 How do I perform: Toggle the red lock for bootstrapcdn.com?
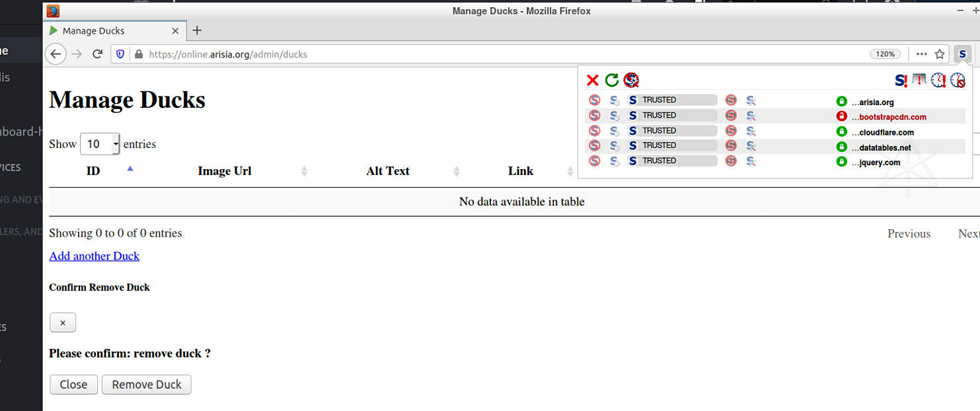tap(841, 116)
